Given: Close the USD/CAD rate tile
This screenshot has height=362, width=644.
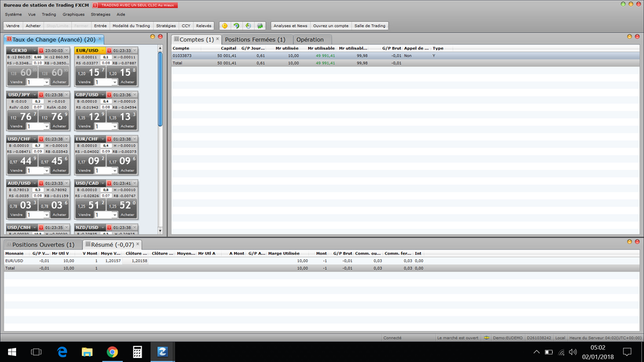Looking at the screenshot, I should click(135, 183).
